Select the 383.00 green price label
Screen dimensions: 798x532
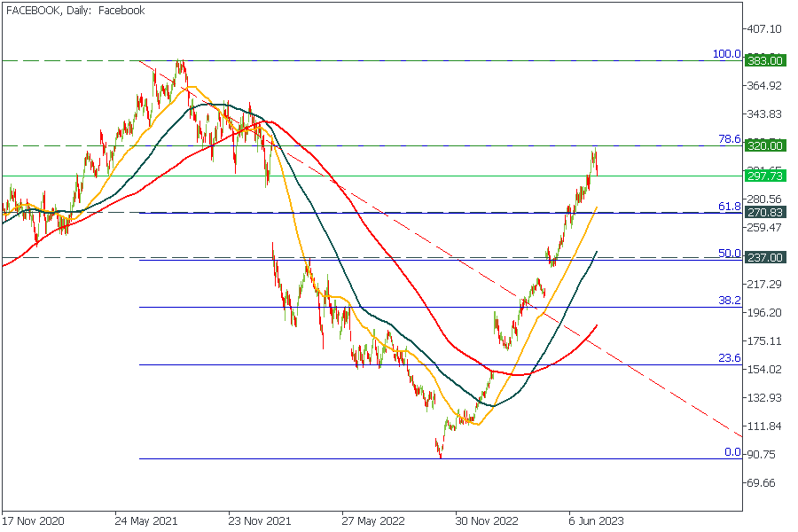(x=764, y=60)
